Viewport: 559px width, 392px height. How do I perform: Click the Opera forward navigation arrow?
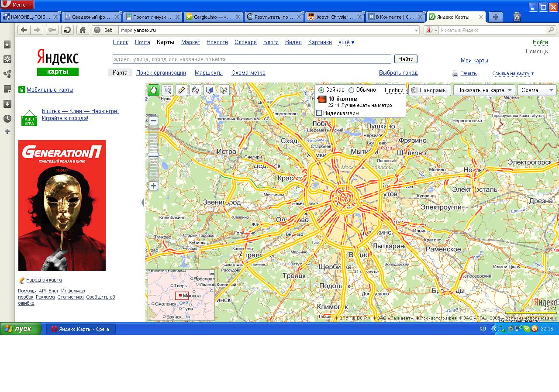coord(37,30)
